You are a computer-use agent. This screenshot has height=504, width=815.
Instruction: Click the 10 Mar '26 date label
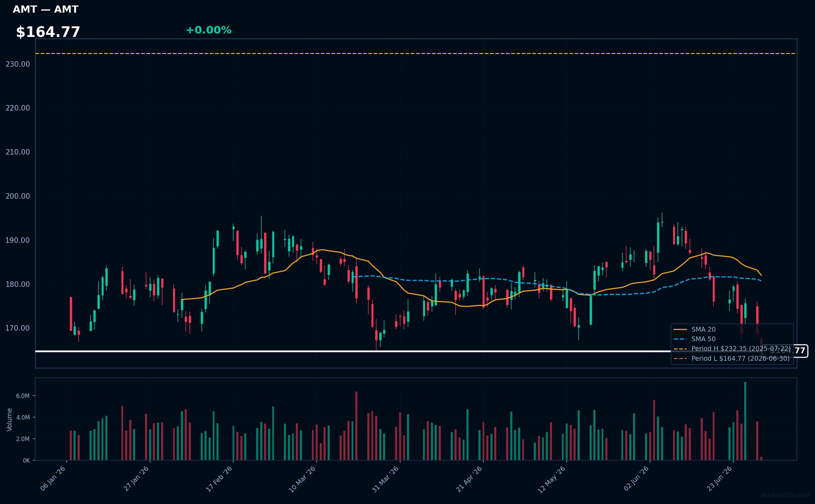(x=302, y=479)
